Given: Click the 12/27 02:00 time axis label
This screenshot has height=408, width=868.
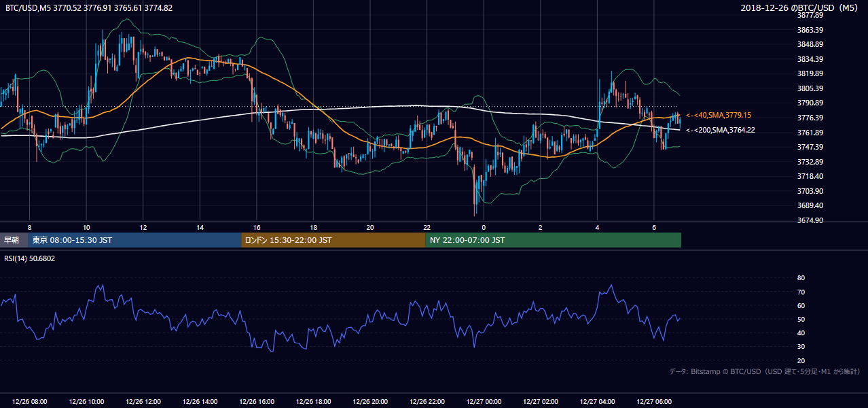Looking at the screenshot, I should click(541, 402).
